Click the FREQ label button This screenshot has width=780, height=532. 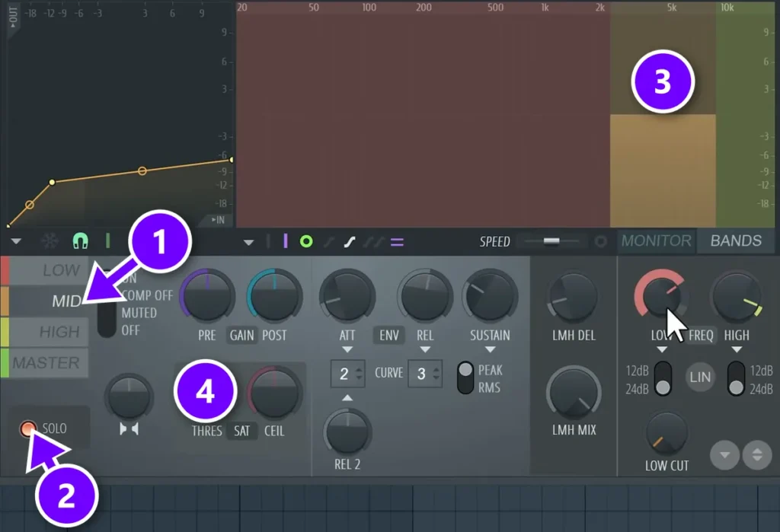click(701, 336)
